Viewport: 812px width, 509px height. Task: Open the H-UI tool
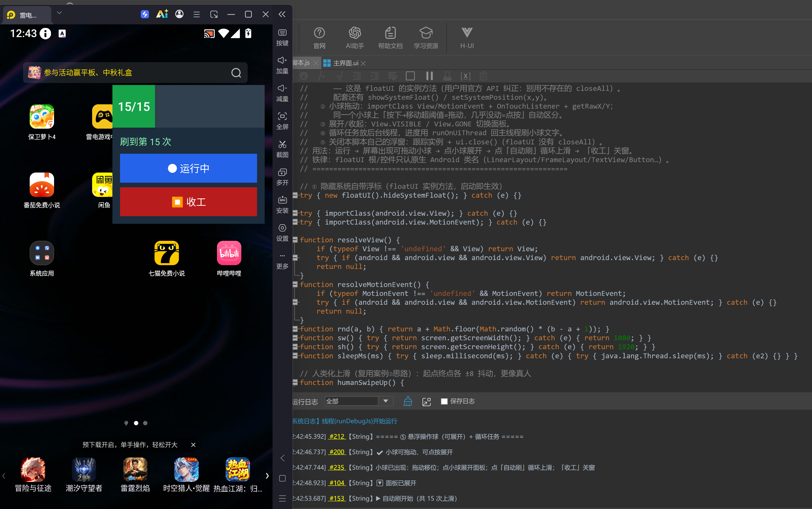pyautogui.click(x=467, y=38)
